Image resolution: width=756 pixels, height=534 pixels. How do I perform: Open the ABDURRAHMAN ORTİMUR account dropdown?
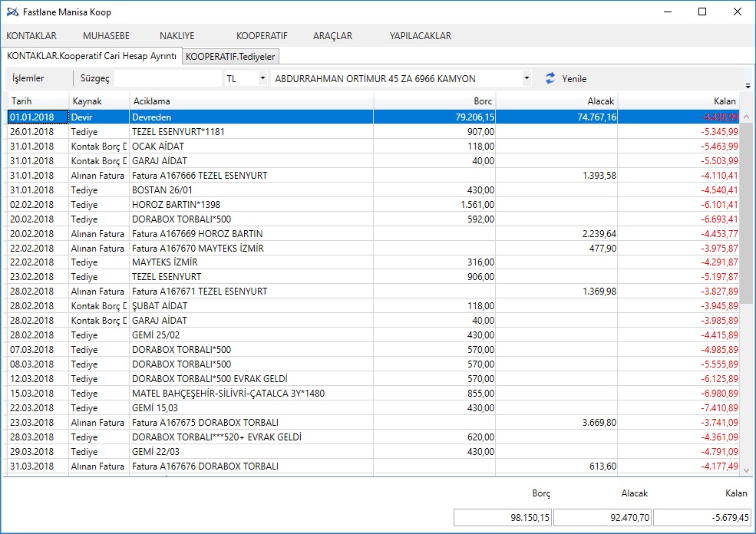point(527,78)
